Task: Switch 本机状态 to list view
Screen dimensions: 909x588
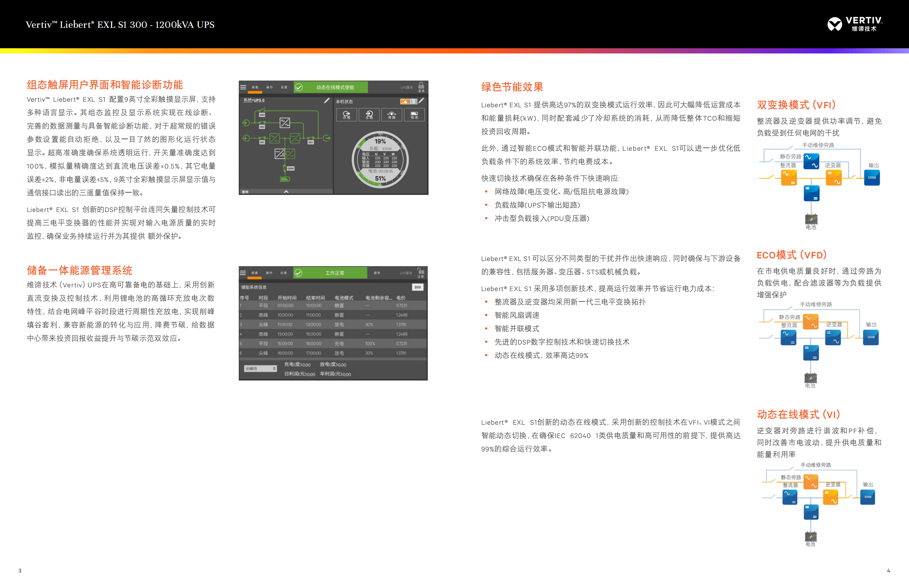Action: [413, 101]
